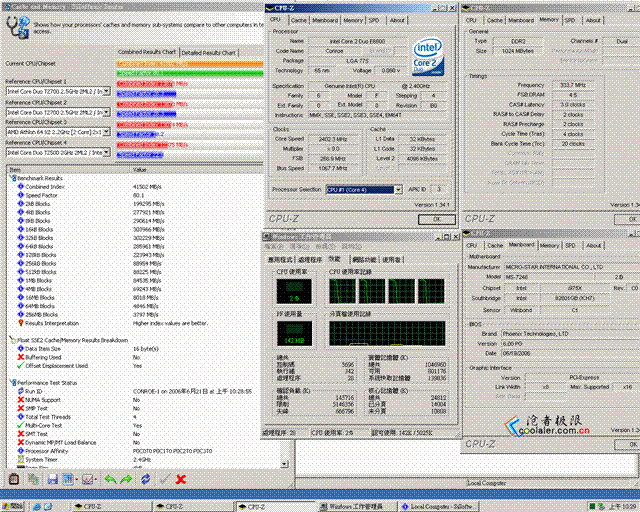Viewport: 640px width, 512px height.
Task: Click Windows Start button on taskbar
Action: pyautogui.click(x=12, y=507)
